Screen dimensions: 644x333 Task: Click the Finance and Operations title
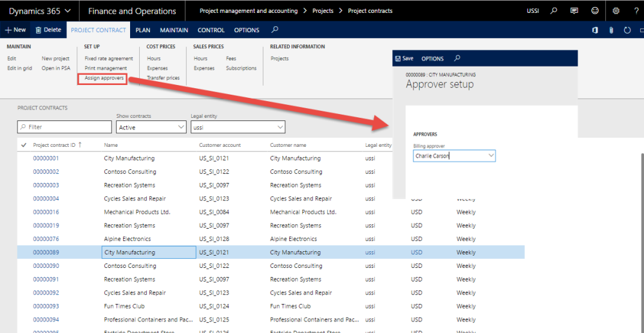pos(132,11)
